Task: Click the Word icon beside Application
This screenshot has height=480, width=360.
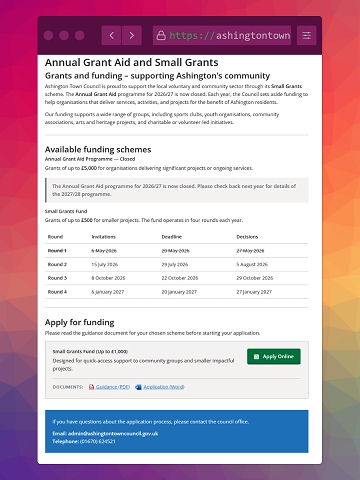Action: pyautogui.click(x=138, y=387)
